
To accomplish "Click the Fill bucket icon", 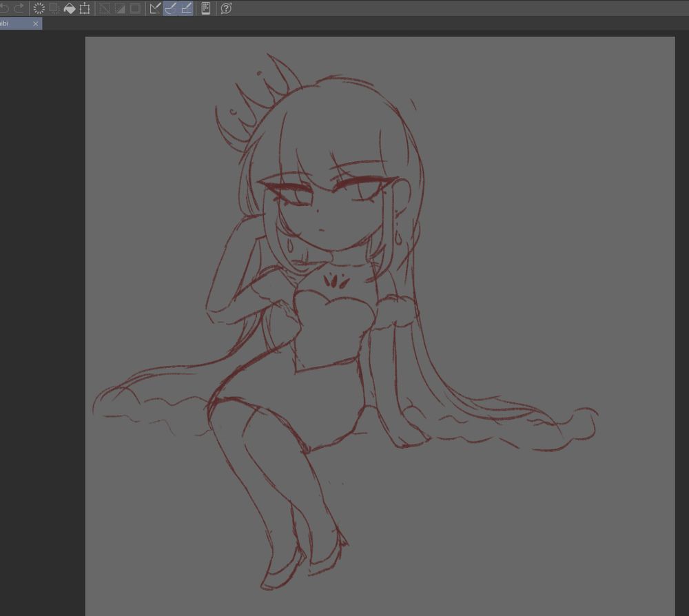I will (x=70, y=8).
